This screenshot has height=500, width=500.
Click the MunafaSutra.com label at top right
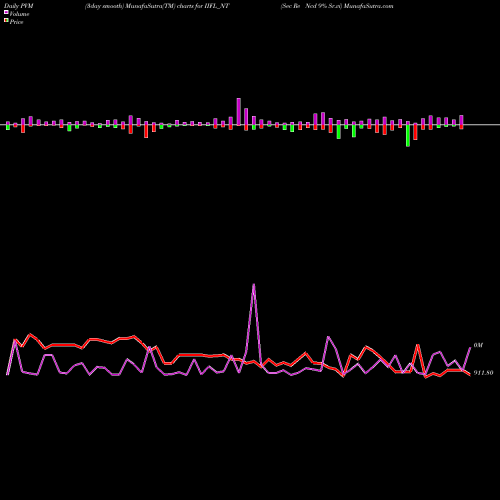(368, 6)
